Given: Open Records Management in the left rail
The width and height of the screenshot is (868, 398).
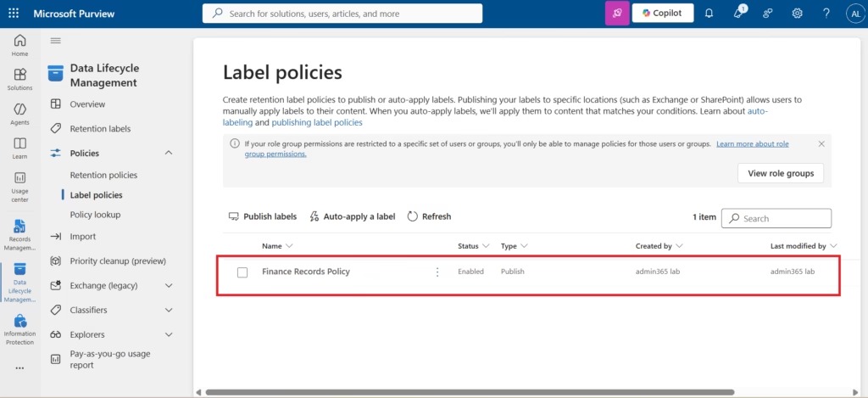Looking at the screenshot, I should (x=20, y=235).
